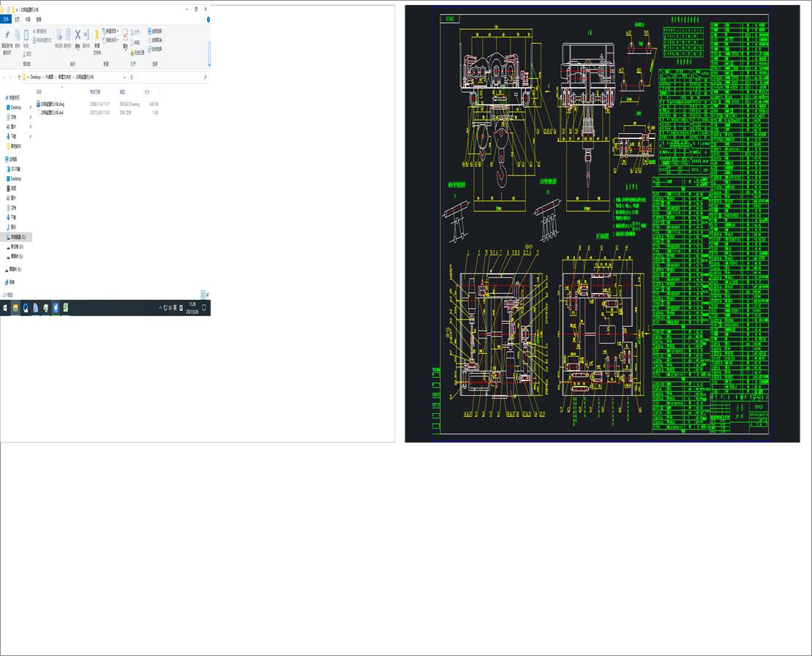This screenshot has height=656, width=812.
Task: Switch to large icons view in status bar
Action: pos(208,295)
